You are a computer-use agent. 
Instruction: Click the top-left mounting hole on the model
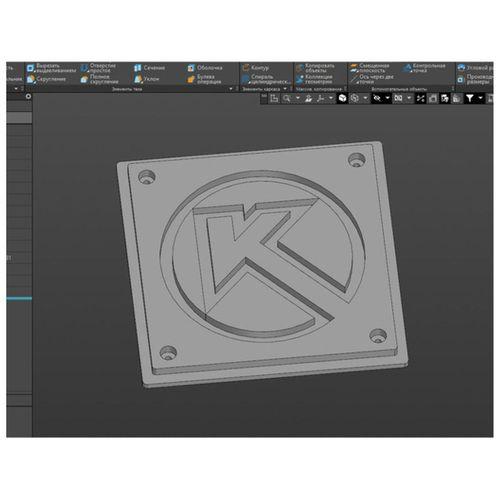pos(147,177)
